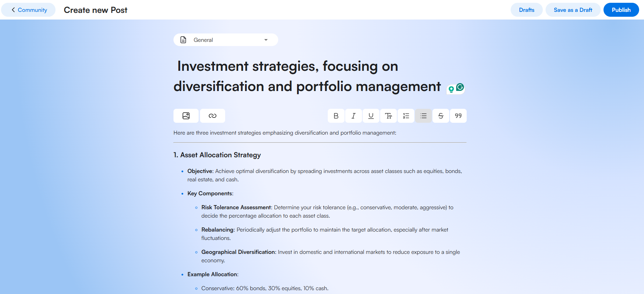
Task: Click the "Create new Post" heading
Action: (96, 10)
